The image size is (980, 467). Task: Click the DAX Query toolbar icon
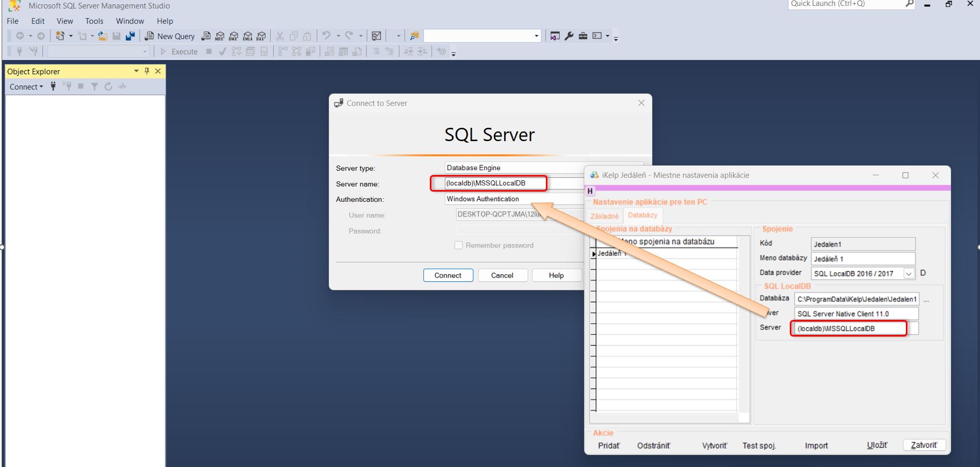pos(261,36)
